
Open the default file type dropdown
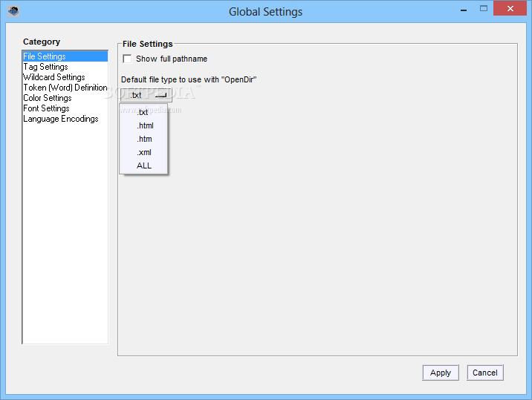[146, 95]
